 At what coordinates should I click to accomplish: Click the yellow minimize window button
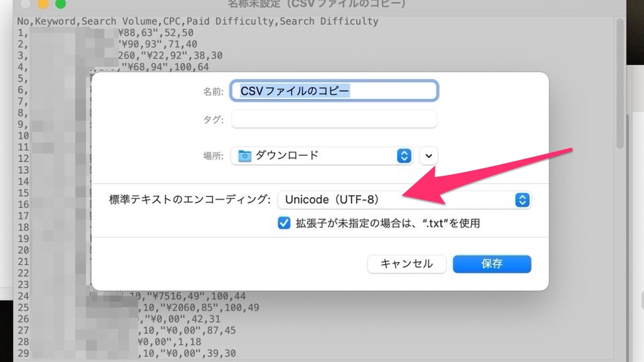43,3
